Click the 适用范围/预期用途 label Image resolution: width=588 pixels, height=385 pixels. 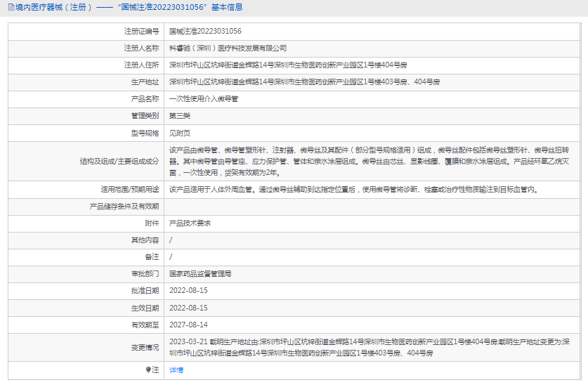pyautogui.click(x=130, y=189)
